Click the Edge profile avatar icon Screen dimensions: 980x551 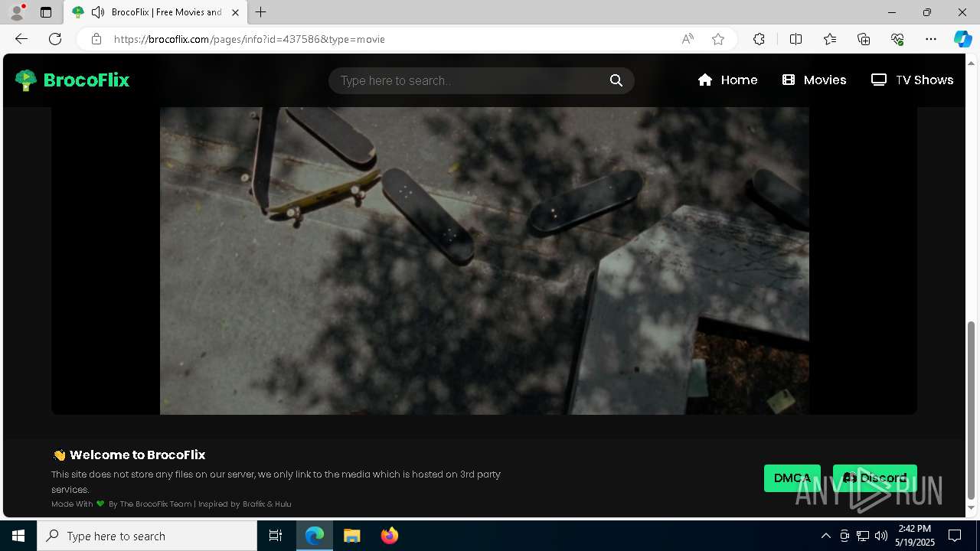17,12
